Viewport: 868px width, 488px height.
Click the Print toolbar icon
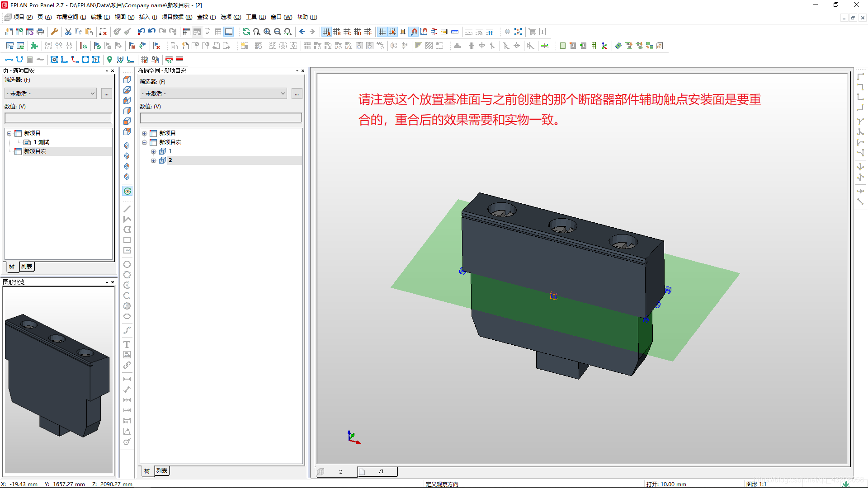pyautogui.click(x=40, y=32)
